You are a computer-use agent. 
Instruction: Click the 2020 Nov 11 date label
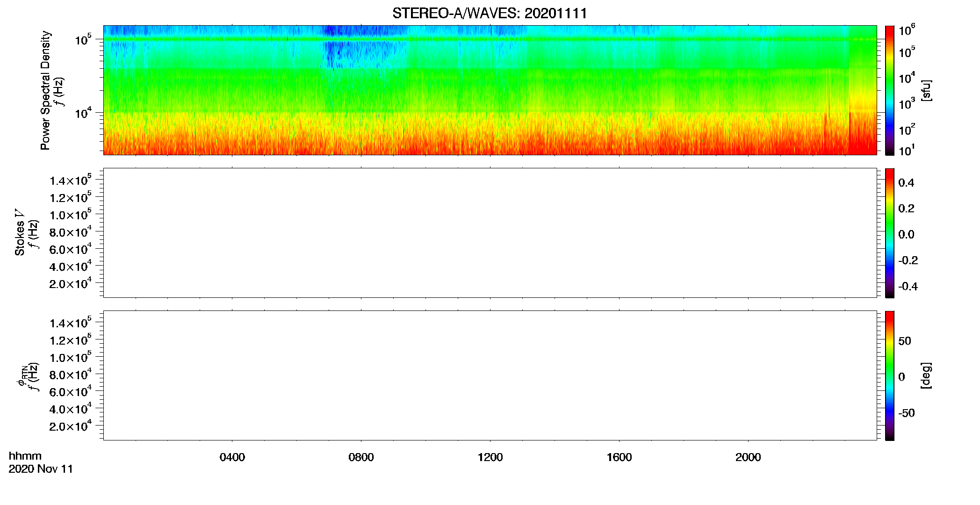tap(41, 469)
